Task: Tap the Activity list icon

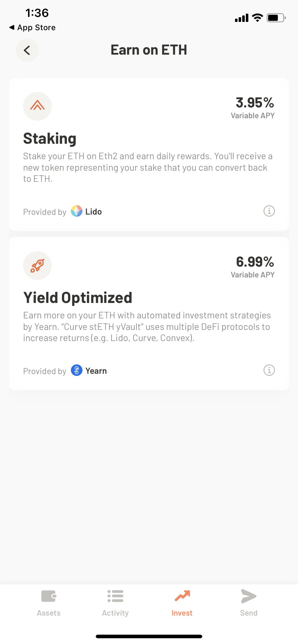Action: 115,596
